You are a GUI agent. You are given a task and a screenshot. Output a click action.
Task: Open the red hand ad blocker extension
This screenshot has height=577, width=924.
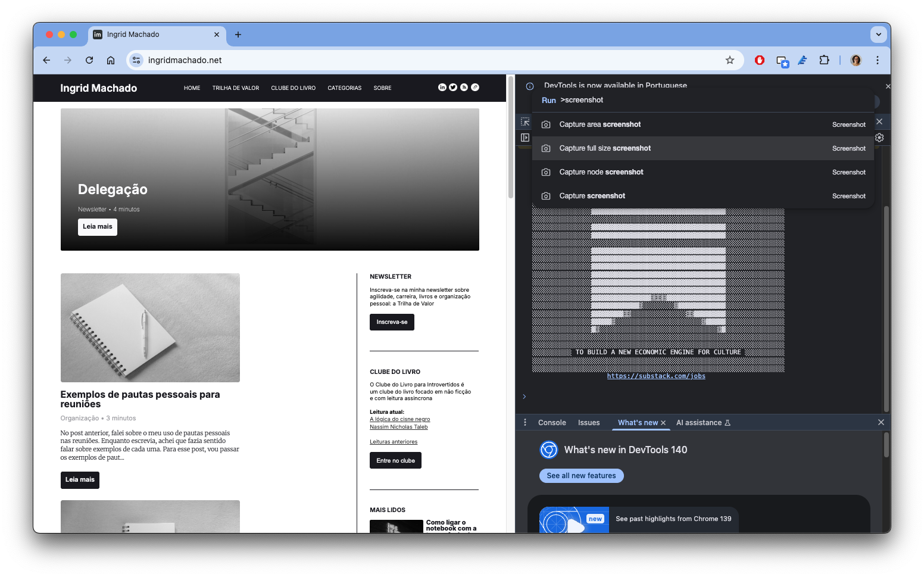tap(759, 60)
